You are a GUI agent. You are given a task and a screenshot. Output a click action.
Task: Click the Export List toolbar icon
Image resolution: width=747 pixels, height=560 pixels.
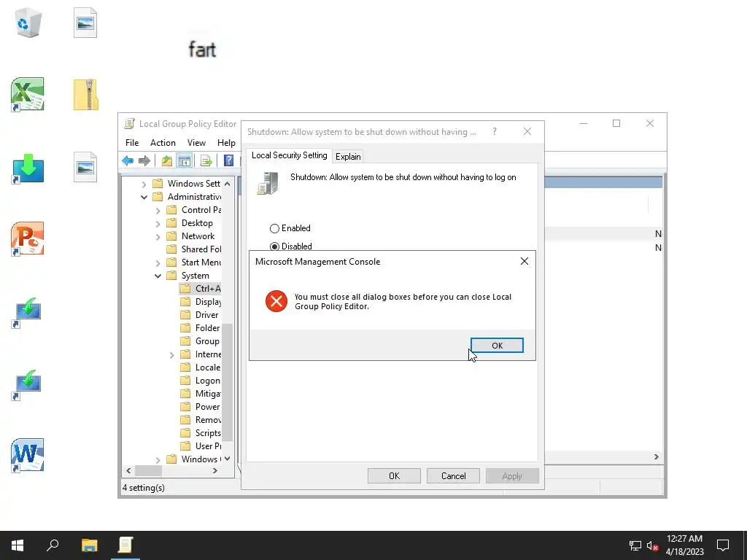point(206,161)
